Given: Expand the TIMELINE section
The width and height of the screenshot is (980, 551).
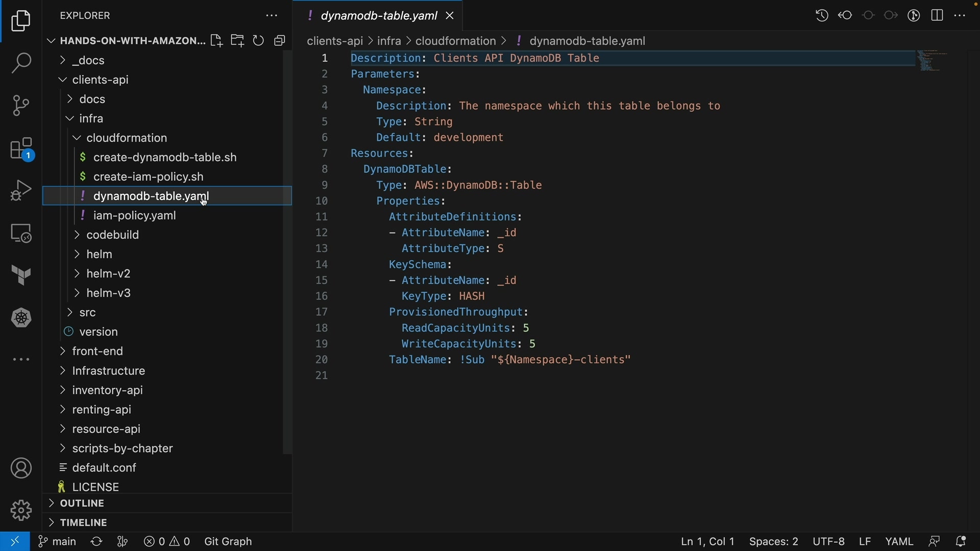Looking at the screenshot, I should 83,523.
